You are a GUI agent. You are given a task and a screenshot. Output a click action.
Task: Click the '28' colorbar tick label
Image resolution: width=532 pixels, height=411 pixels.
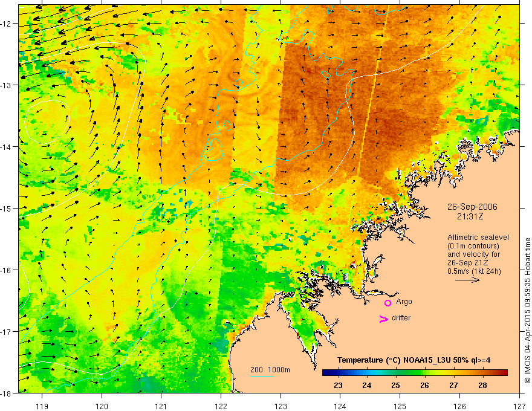482,386
